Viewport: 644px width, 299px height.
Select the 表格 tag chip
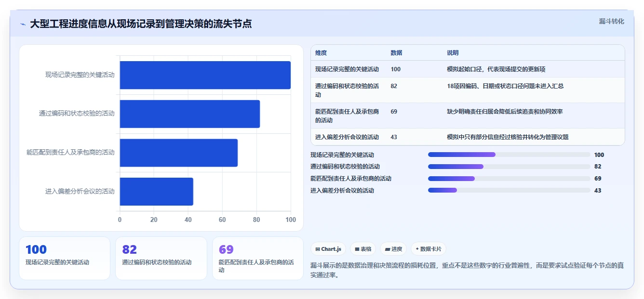[x=363, y=249]
